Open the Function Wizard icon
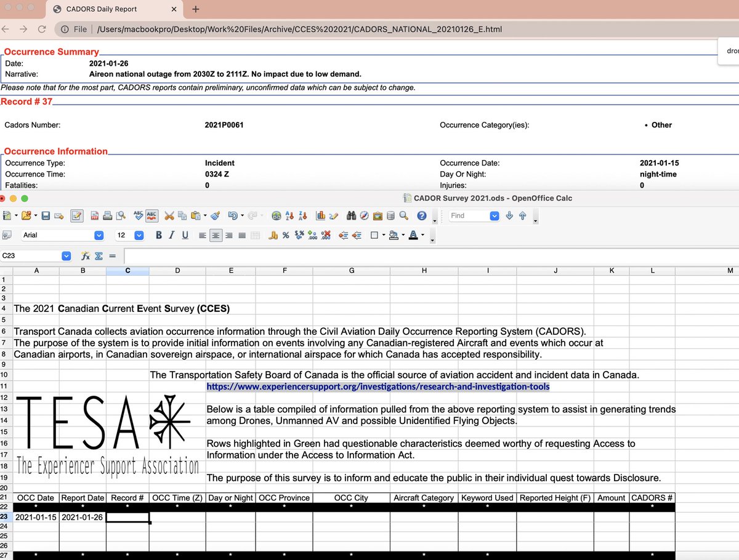 (x=86, y=256)
